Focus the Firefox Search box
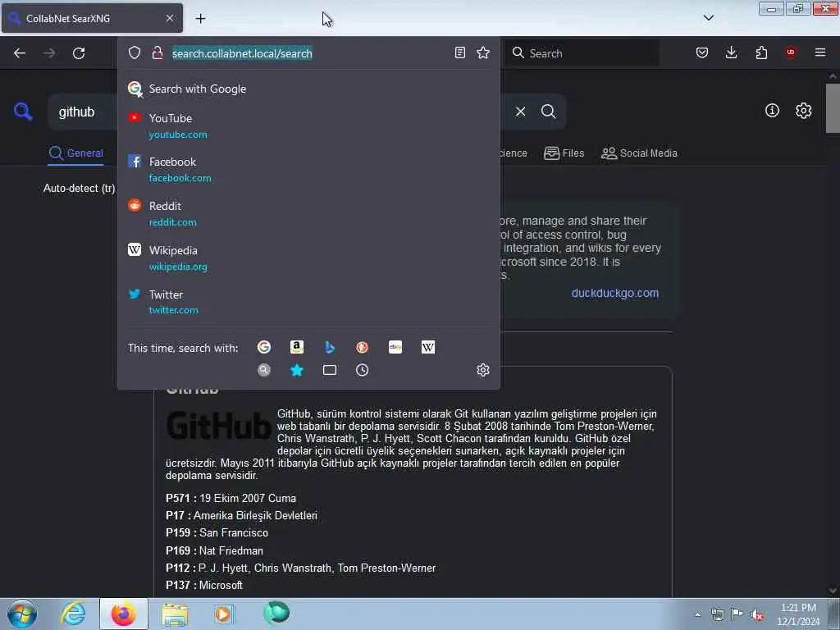The width and height of the screenshot is (840, 630). [x=582, y=53]
